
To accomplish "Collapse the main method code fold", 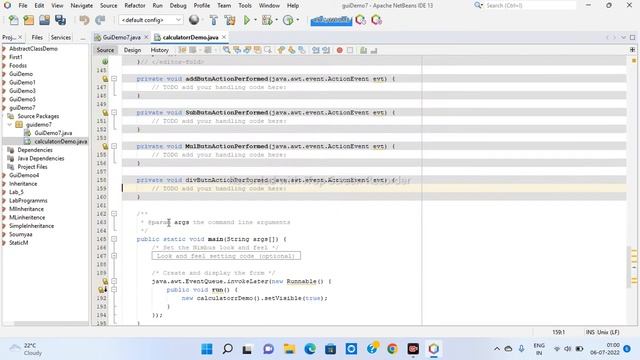I will 114,239.
